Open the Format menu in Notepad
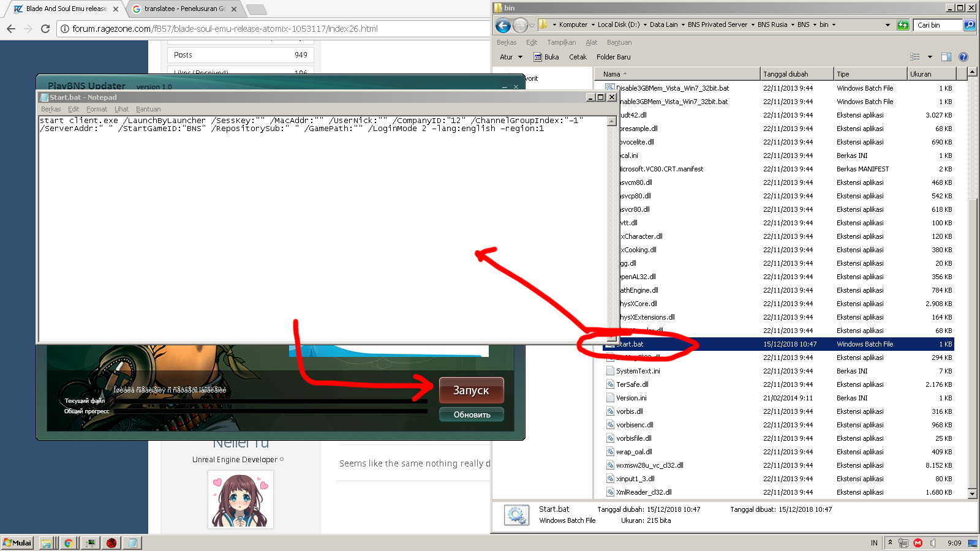980x551 pixels. [x=97, y=110]
